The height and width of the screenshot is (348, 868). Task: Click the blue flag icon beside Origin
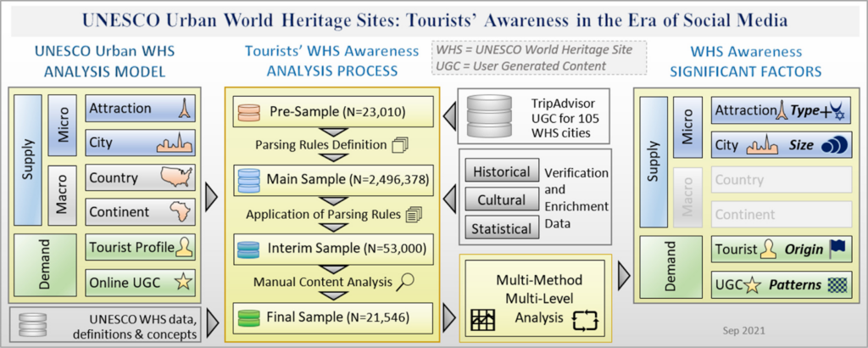(838, 250)
